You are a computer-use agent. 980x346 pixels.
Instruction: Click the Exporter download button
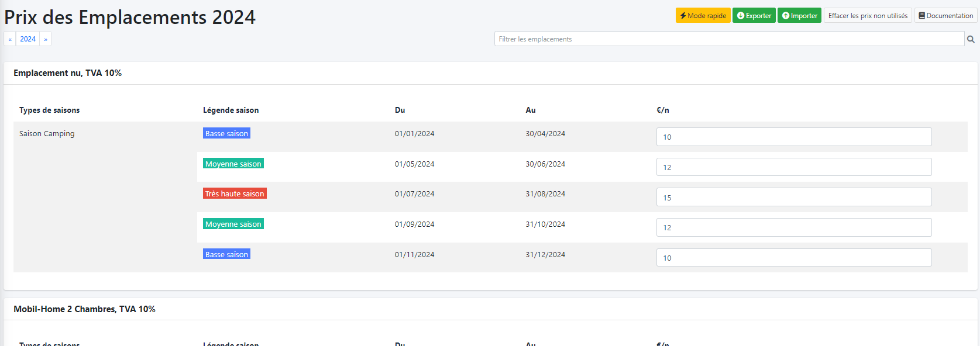coord(754,16)
